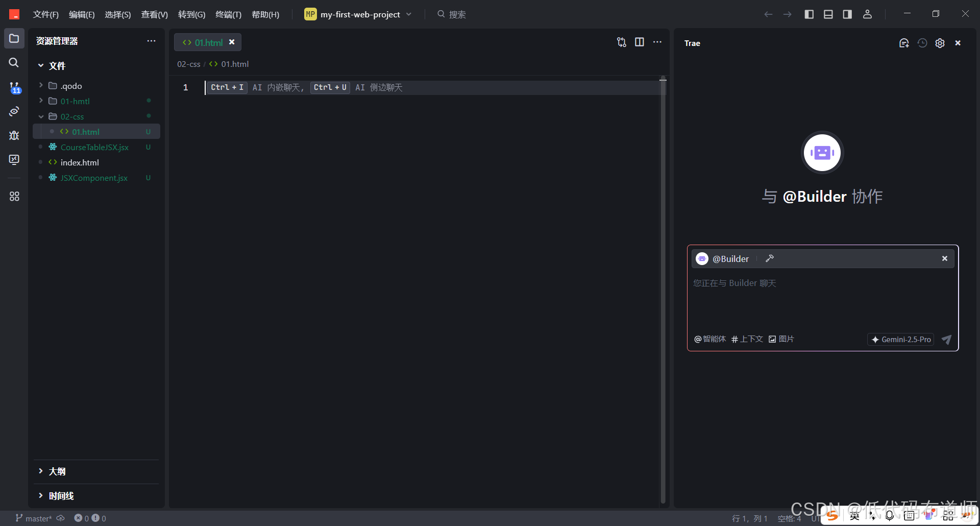
Task: Open the Explorer view in activity bar
Action: point(14,39)
